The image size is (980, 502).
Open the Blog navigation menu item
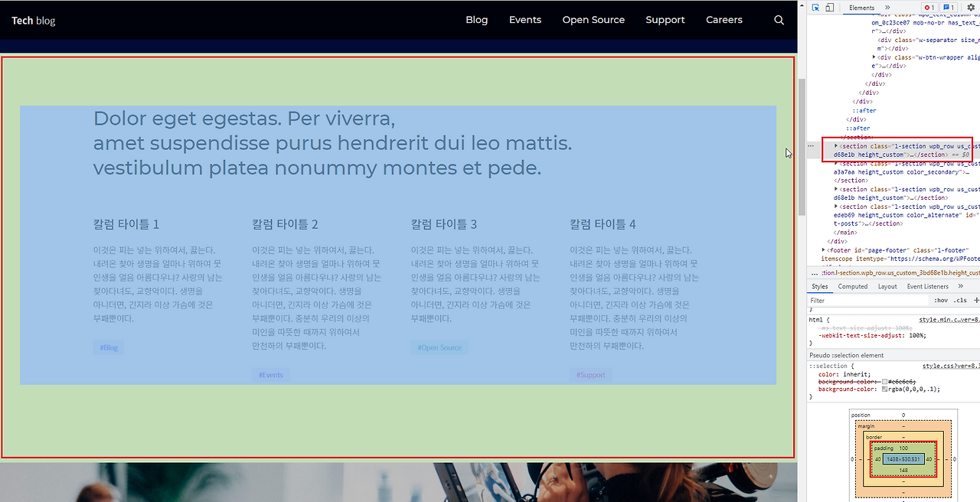pos(476,20)
